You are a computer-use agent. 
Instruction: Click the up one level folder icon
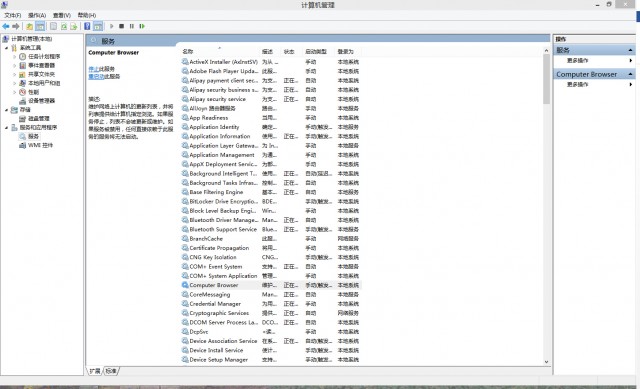pos(29,26)
